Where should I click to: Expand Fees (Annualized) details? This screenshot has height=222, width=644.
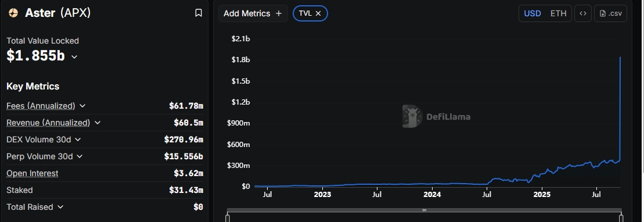(82, 106)
